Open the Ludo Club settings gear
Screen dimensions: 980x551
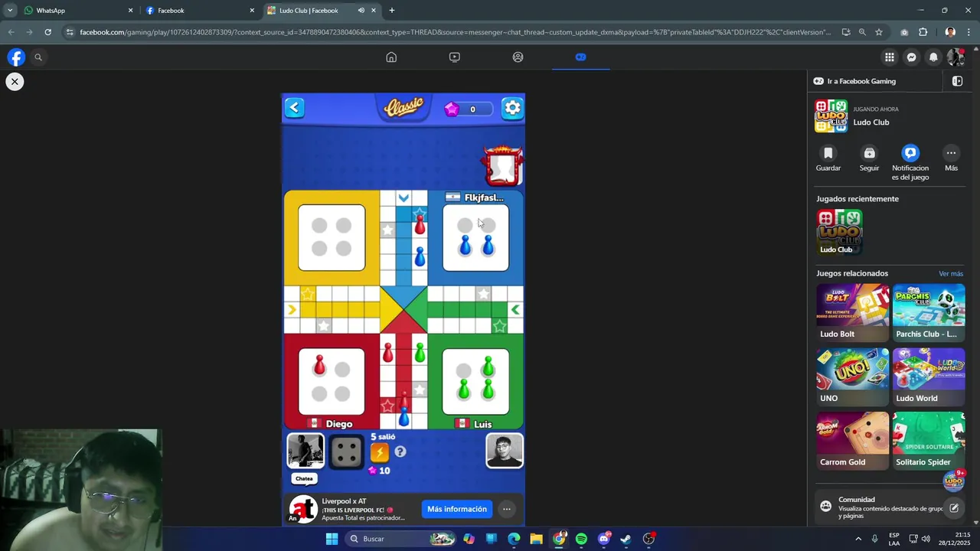coord(512,108)
